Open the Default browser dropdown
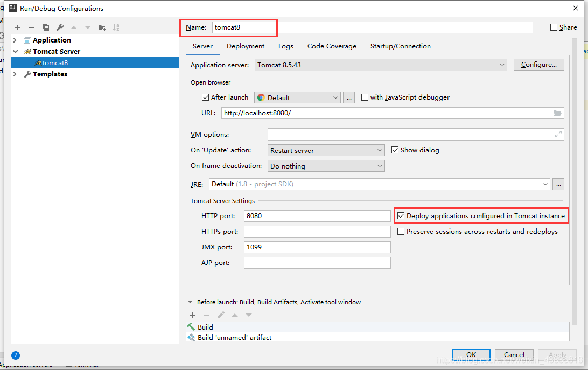Viewport: 588px width, 370px height. 297,97
